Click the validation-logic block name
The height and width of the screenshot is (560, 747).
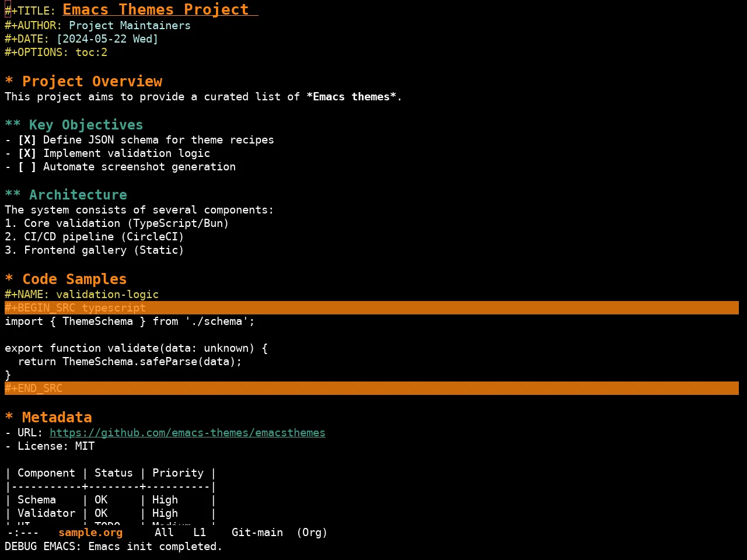coord(107,295)
